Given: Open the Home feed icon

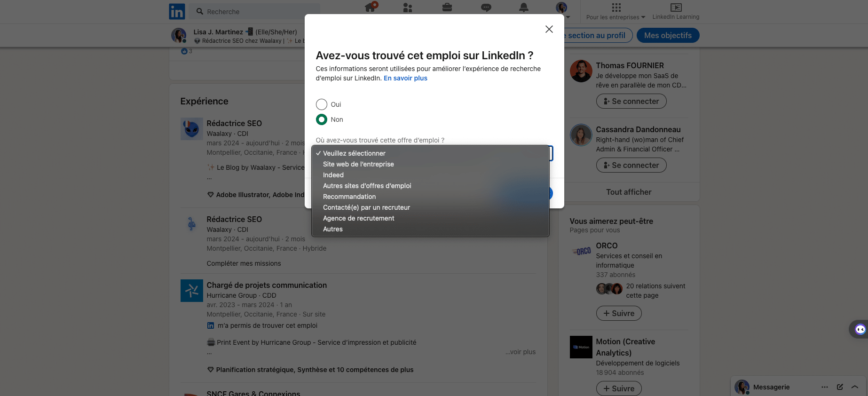Looking at the screenshot, I should pyautogui.click(x=371, y=7).
